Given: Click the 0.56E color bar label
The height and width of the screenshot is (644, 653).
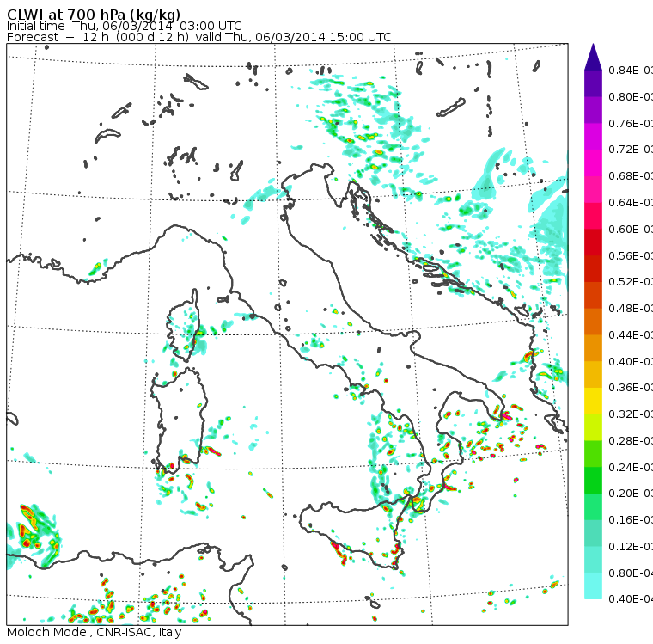Looking at the screenshot, I should click(631, 255).
